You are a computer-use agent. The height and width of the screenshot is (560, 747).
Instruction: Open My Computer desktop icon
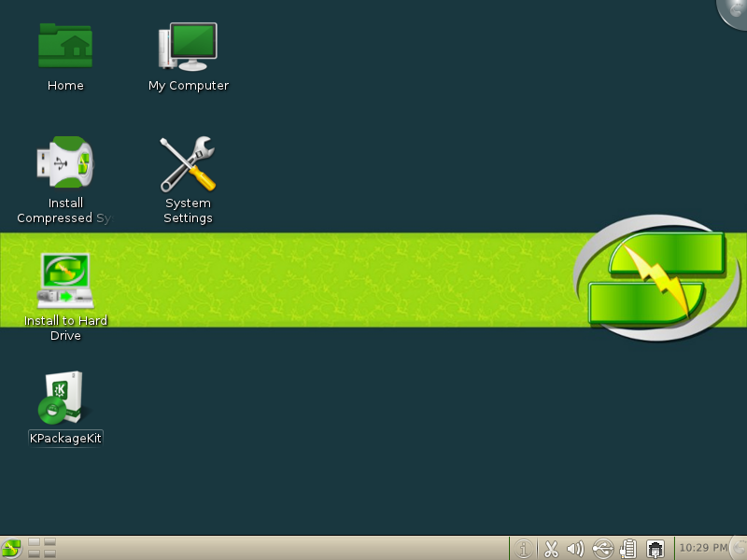coord(188,47)
